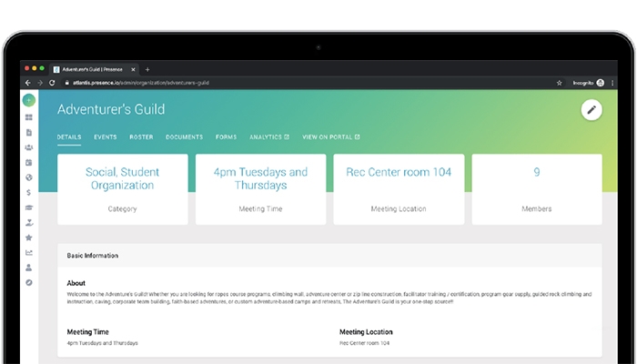
Task: Switch to the Documents tab
Action: tap(185, 137)
